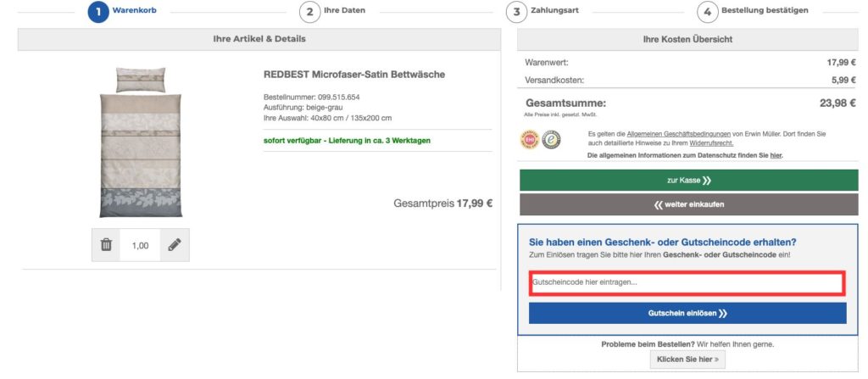
Task: Open the Ihre Daten step label
Action: tap(344, 11)
